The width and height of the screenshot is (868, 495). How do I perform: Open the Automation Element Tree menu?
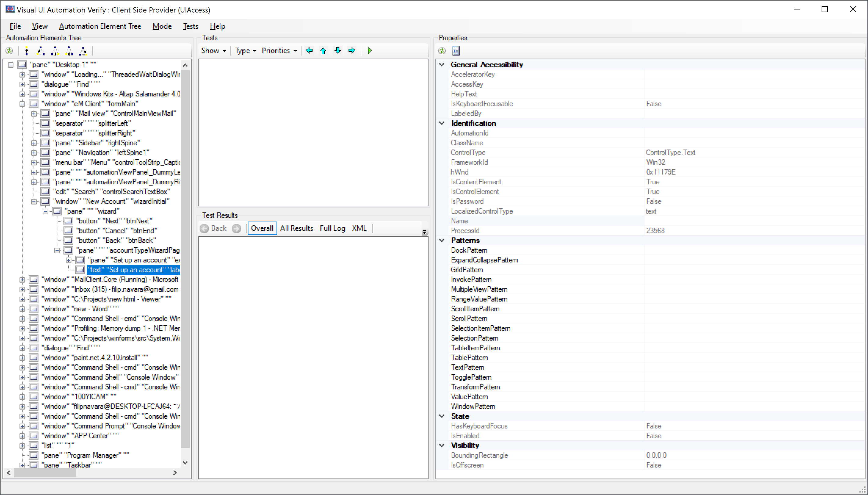[100, 26]
